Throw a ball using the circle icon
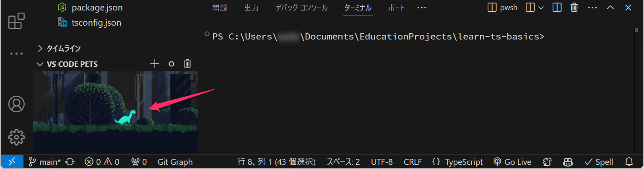This screenshot has height=169, width=644. [171, 64]
